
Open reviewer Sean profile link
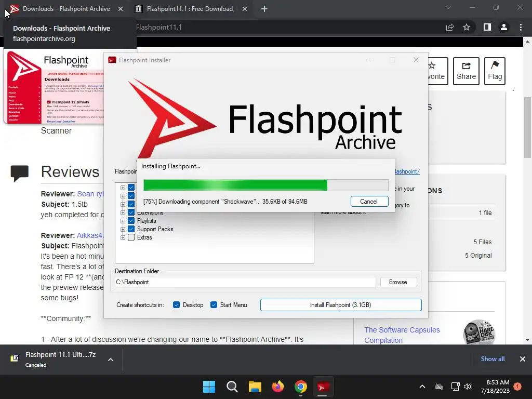coord(90,194)
